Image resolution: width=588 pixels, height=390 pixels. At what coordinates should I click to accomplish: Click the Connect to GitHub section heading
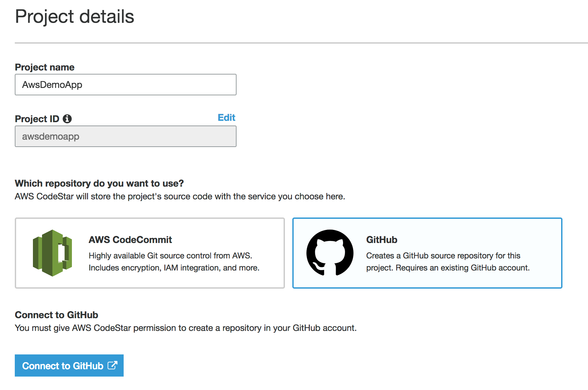pos(56,315)
